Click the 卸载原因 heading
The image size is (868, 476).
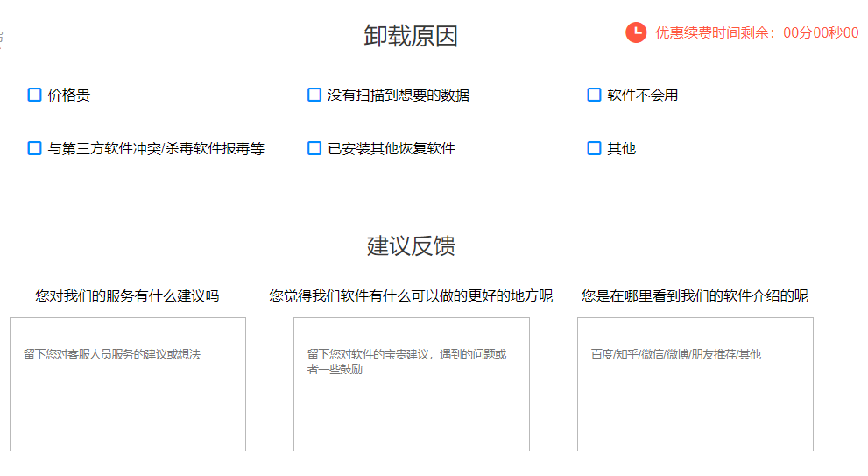pyautogui.click(x=411, y=37)
